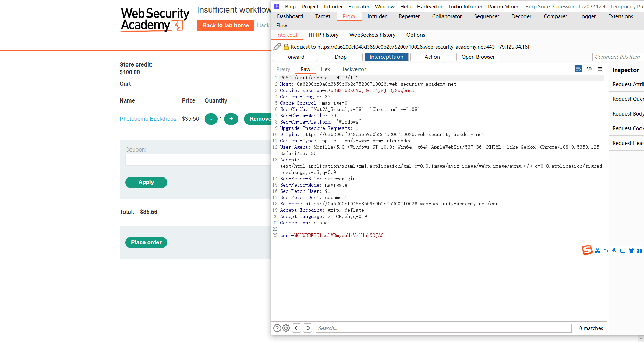Open the proxy Options sub-tab
Screen dimensions: 644x342
click(416, 35)
